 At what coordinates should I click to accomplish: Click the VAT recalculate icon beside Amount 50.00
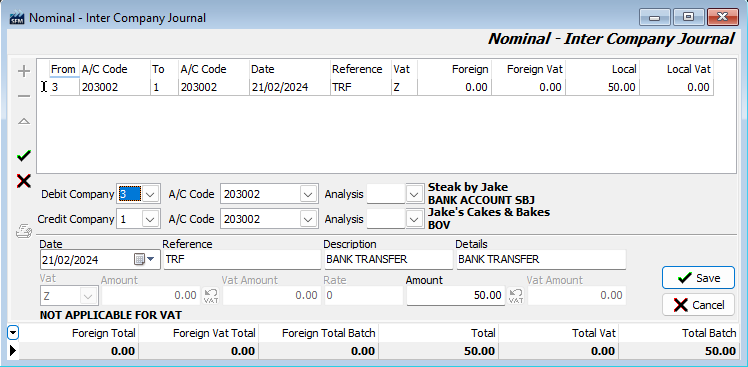[x=516, y=296]
